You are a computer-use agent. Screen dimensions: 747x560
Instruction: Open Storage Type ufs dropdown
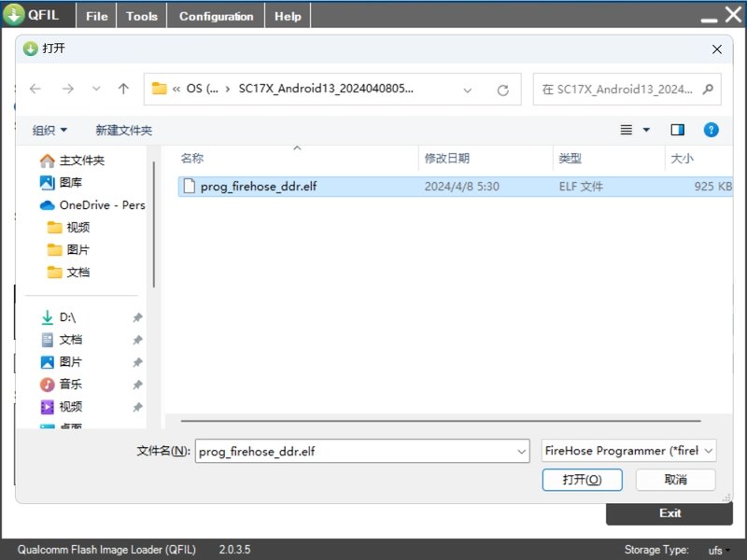[x=719, y=551]
